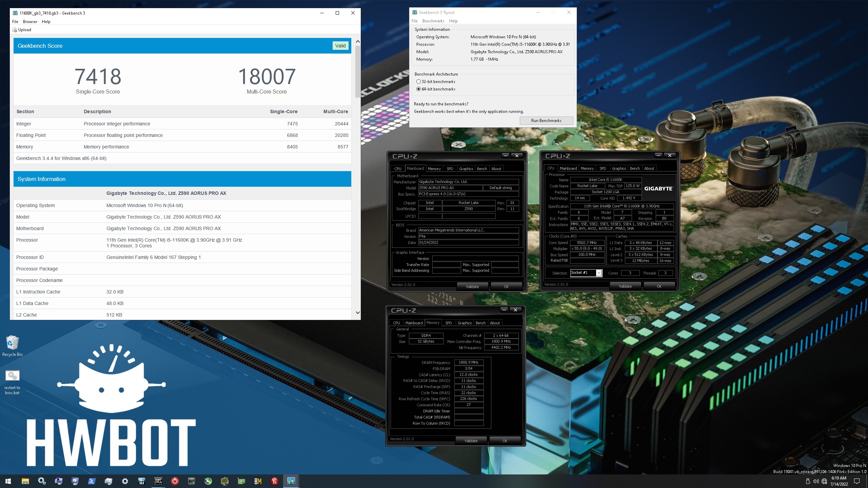Open Recycle Bin desktop icon
868x488 pixels.
point(13,346)
